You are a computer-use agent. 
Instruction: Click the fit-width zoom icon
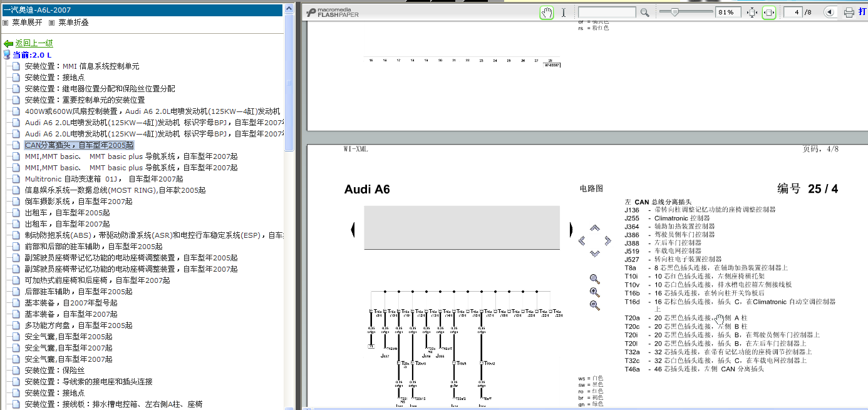(x=769, y=13)
